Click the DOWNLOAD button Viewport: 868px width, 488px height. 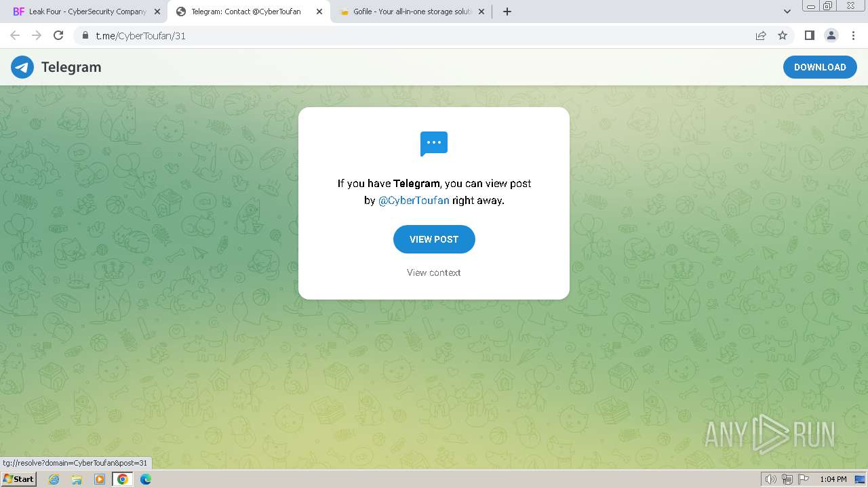click(820, 67)
